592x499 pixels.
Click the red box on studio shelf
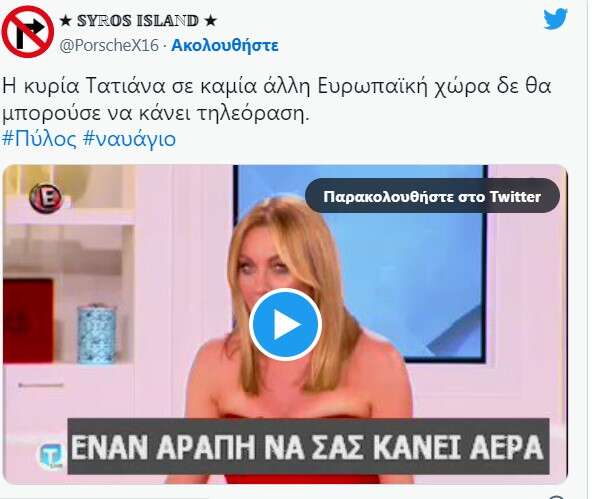[x=28, y=321]
